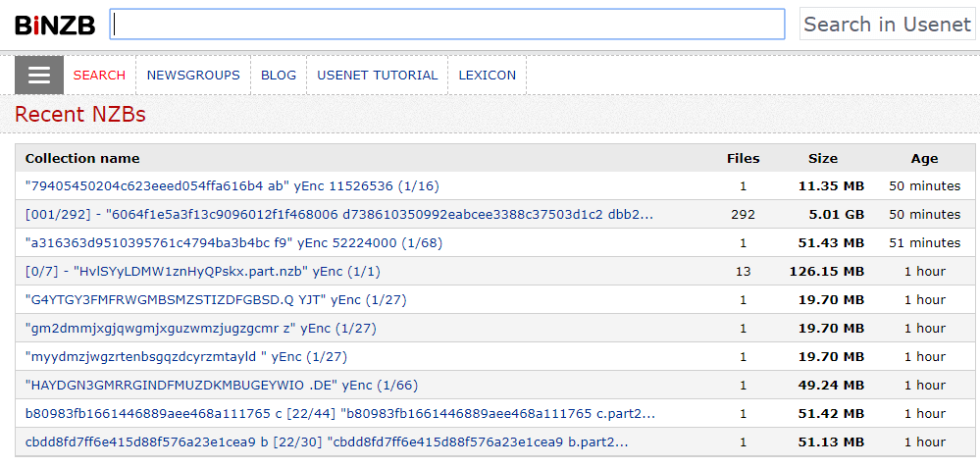
Task: Open the cbdd8fd7ff6e415d88f576a23e1cea9 b.part2 collection
Action: tap(326, 441)
